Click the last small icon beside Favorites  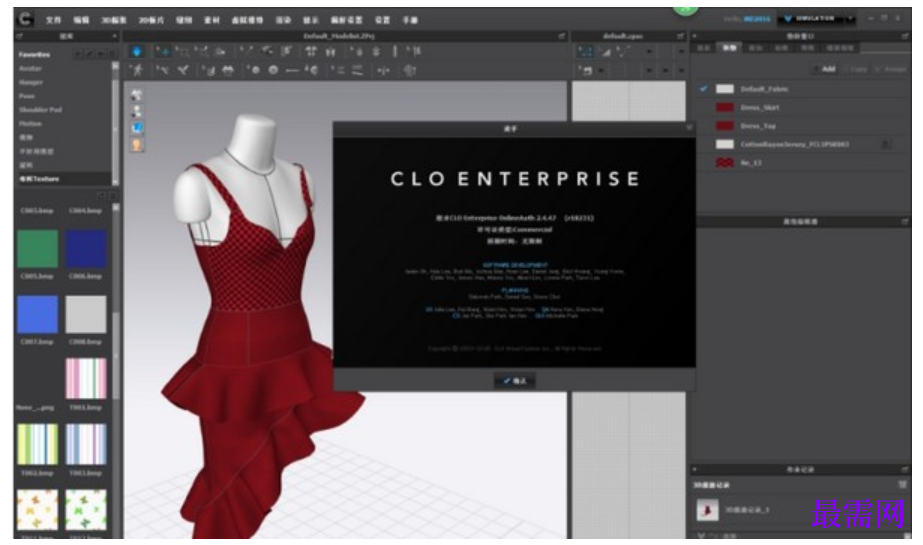(112, 54)
